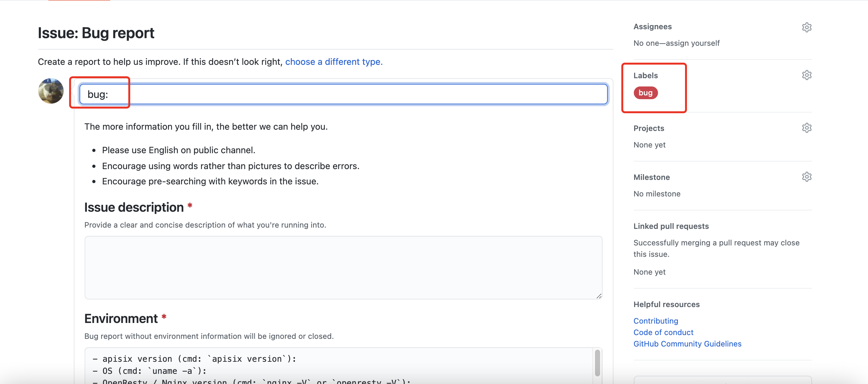Click the Environment textarea scrollbar
The height and width of the screenshot is (384, 868).
tap(597, 363)
